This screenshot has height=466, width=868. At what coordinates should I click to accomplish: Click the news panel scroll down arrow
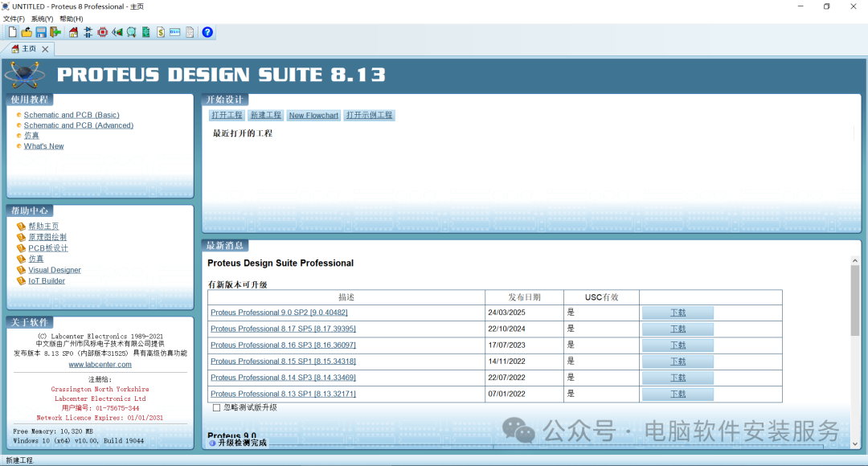(x=854, y=444)
